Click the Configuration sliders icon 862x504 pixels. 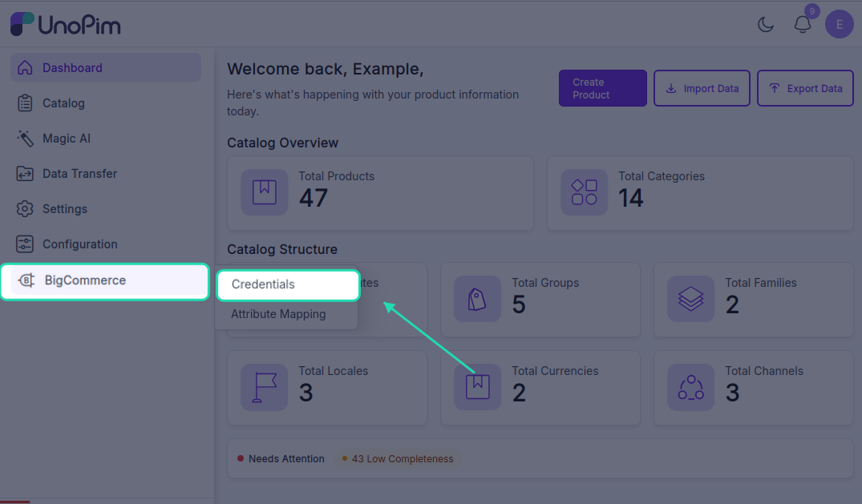(25, 244)
